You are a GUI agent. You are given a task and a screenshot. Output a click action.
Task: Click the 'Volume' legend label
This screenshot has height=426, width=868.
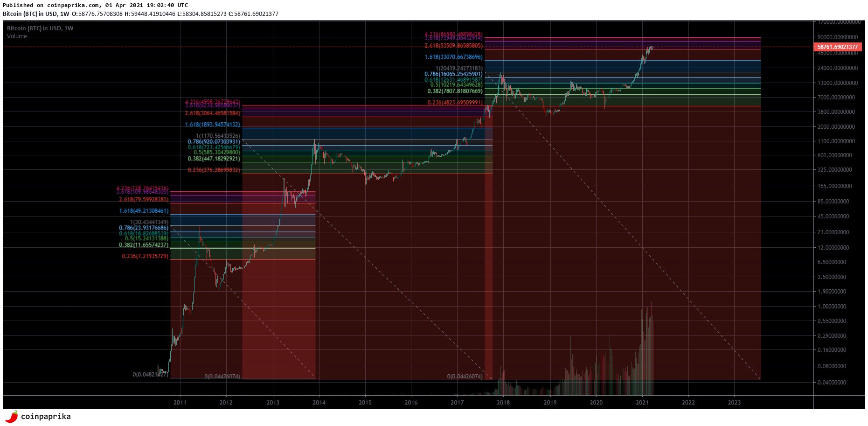click(17, 36)
